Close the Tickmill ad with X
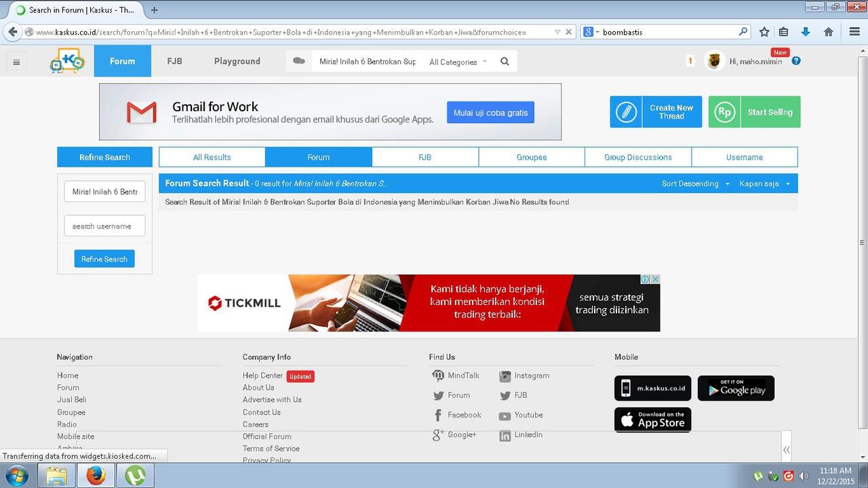868x488 pixels. click(x=655, y=279)
